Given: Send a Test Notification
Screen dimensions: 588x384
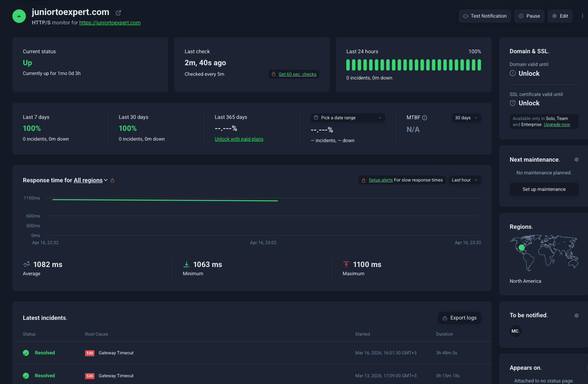Looking at the screenshot, I should click(485, 16).
